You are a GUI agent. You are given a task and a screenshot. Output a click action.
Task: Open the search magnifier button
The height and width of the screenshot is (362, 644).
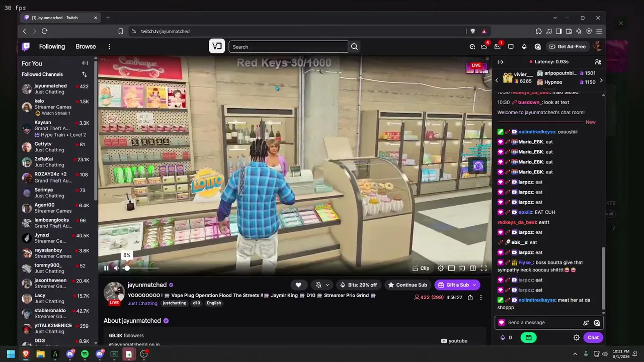click(x=354, y=47)
